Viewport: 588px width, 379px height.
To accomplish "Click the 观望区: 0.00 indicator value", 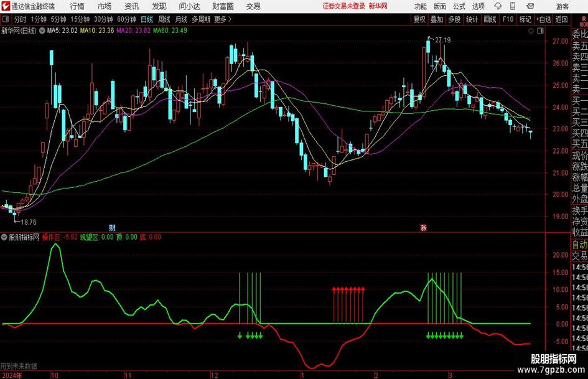I will pos(96,237).
